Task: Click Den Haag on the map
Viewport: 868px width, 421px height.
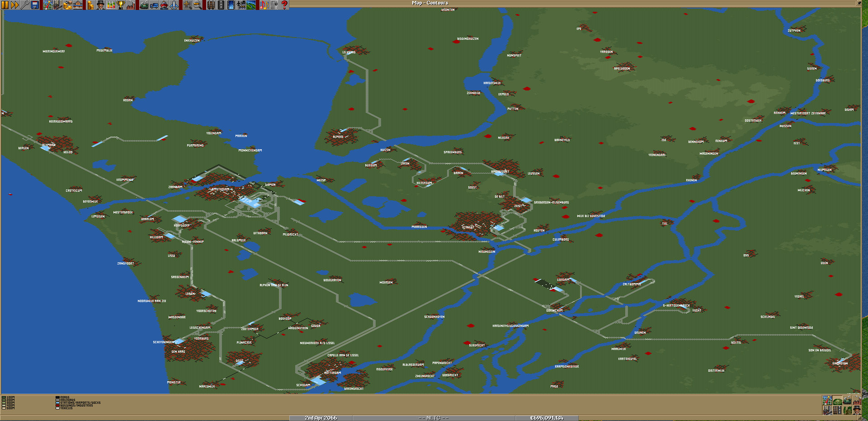Action: click(178, 352)
